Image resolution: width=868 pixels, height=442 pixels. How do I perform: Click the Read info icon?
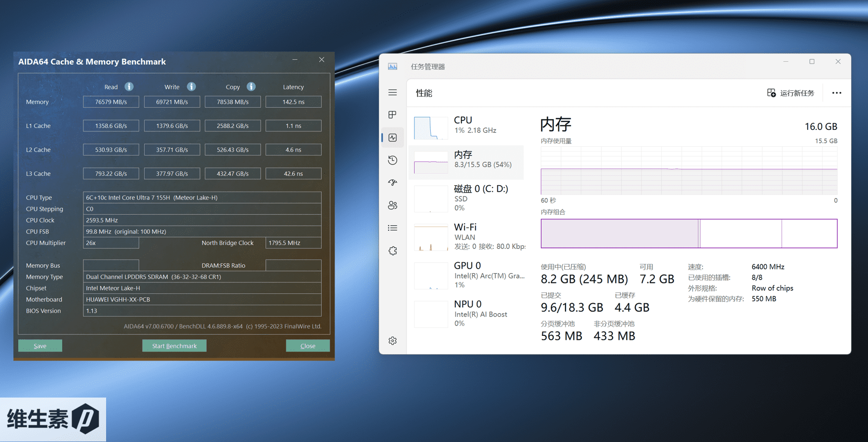point(129,87)
